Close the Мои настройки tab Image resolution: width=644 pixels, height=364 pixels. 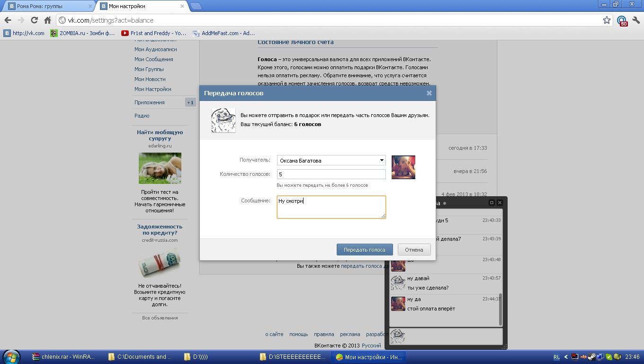pyautogui.click(x=182, y=6)
